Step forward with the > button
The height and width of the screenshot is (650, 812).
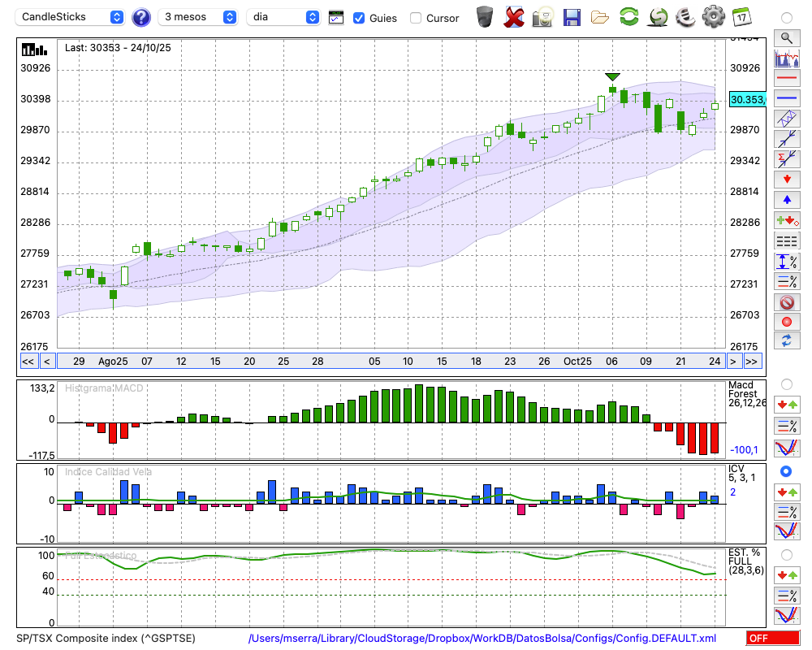732,362
